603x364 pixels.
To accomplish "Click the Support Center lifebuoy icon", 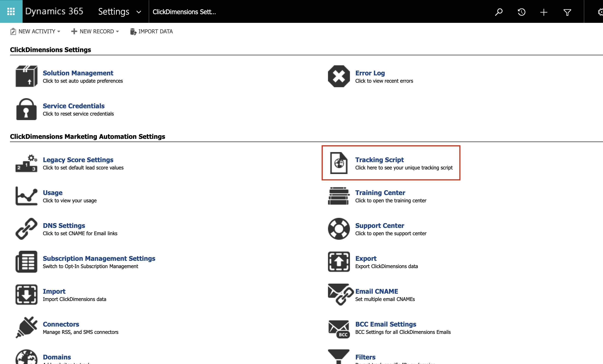I will point(339,229).
